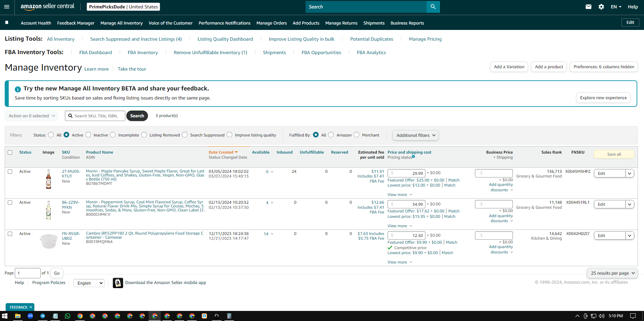Go to Listing Quality Dashboard link

[x=225, y=39]
